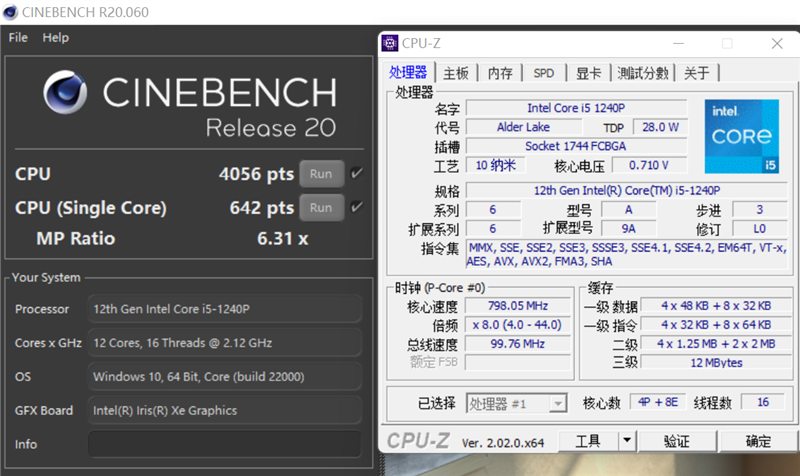The height and width of the screenshot is (476, 800).
Task: Run the CPU multi-core benchmark
Action: pos(321,174)
